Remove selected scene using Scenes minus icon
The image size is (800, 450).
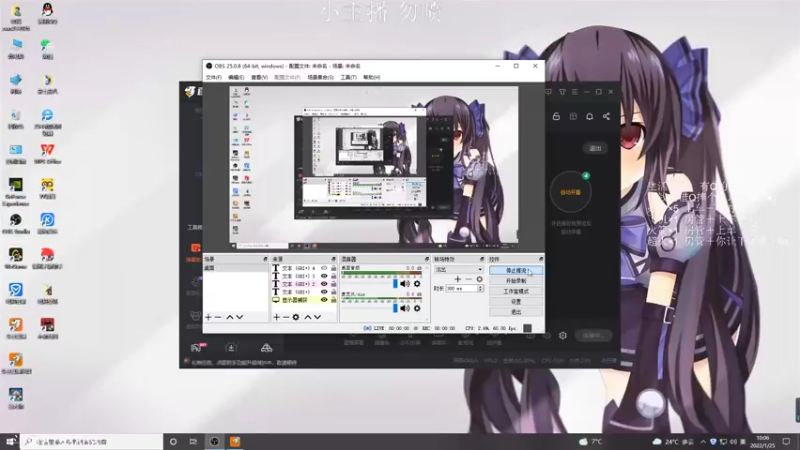(218, 317)
